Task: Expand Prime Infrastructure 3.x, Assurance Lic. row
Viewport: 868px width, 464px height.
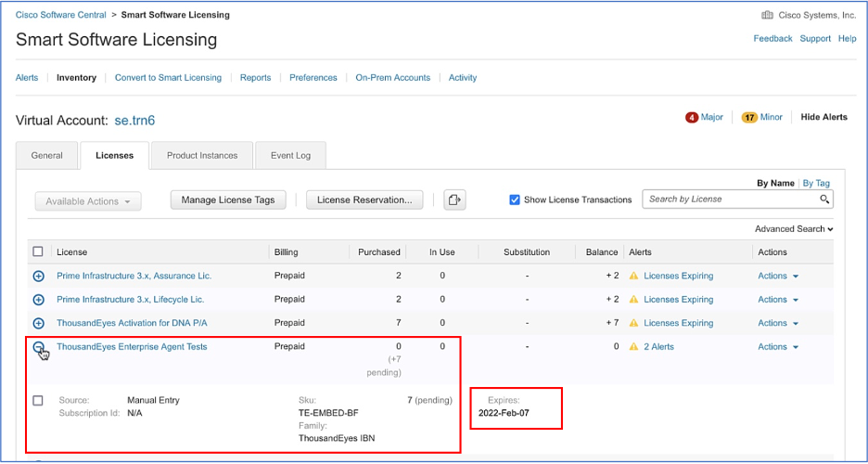Action: point(38,277)
